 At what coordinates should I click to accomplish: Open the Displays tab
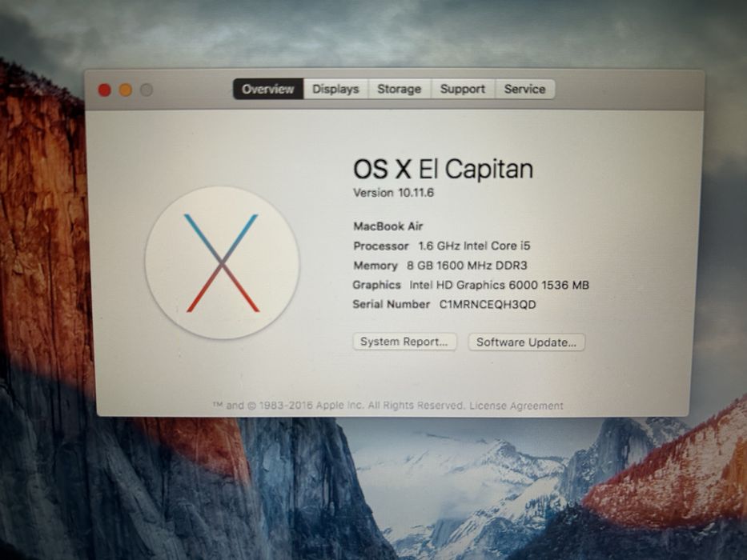coord(335,89)
